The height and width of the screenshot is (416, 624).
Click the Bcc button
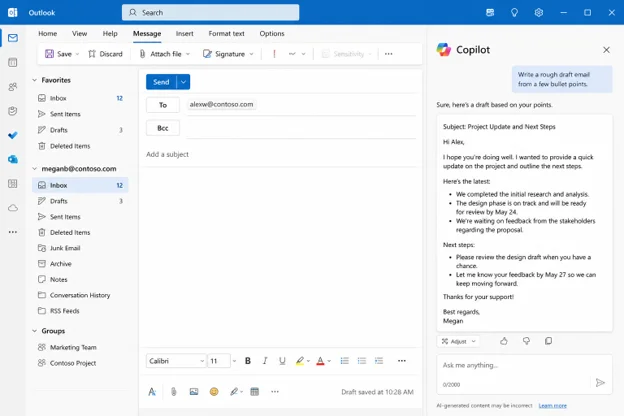point(163,128)
